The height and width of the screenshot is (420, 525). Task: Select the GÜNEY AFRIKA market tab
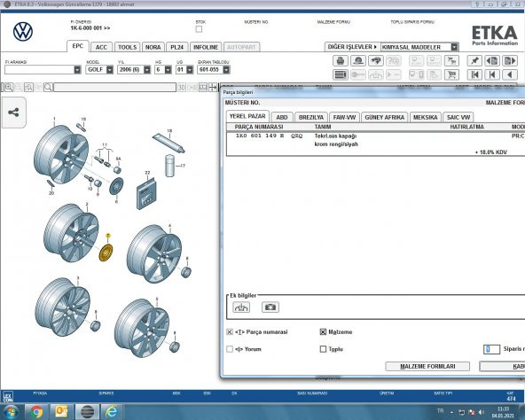tap(384, 118)
